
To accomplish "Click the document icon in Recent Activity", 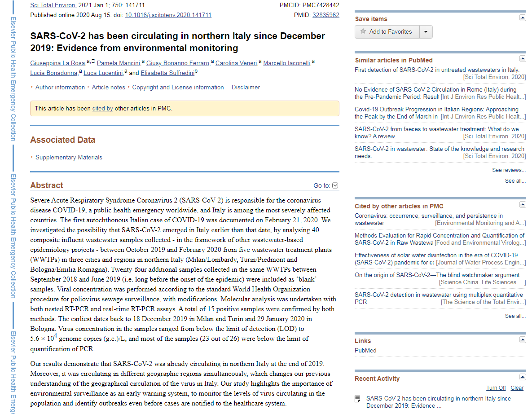I will coord(357,399).
